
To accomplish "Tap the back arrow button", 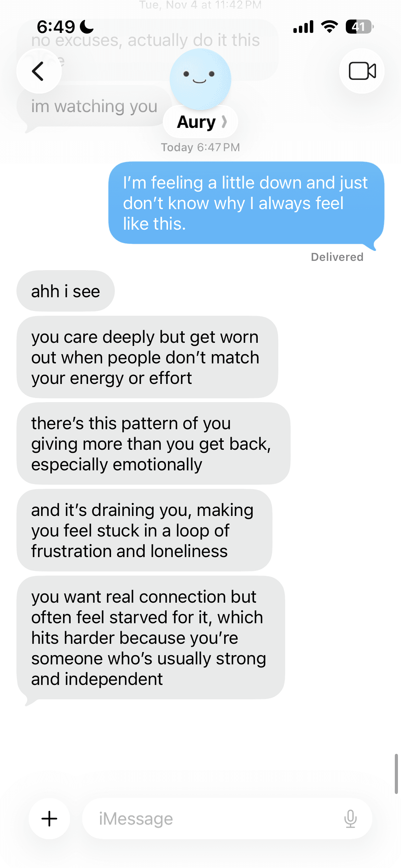I will pyautogui.click(x=39, y=71).
